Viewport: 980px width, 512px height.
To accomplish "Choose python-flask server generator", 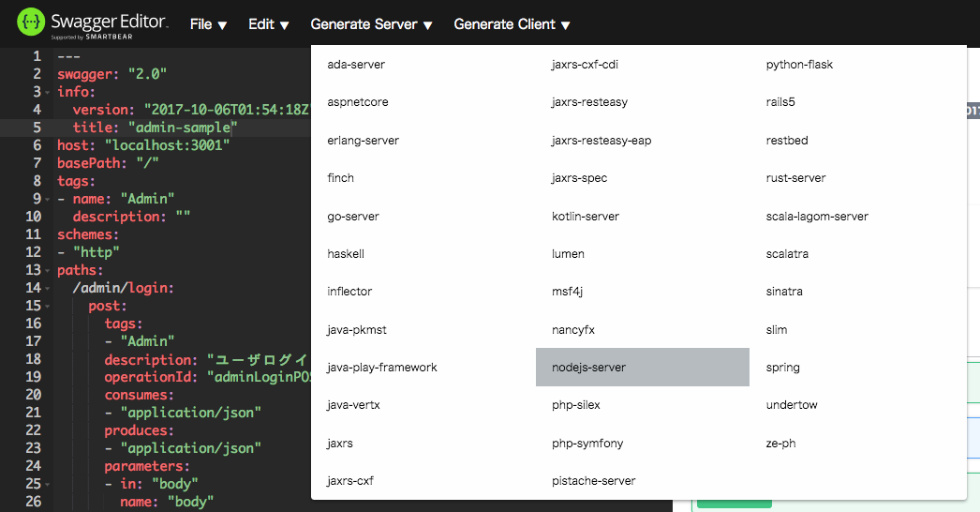I will [x=799, y=65].
